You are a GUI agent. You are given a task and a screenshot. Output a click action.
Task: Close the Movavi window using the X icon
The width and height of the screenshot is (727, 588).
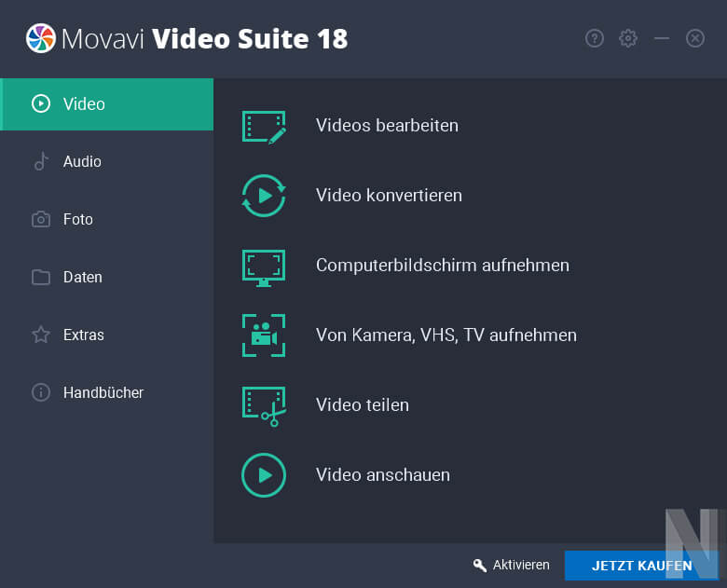click(x=695, y=38)
